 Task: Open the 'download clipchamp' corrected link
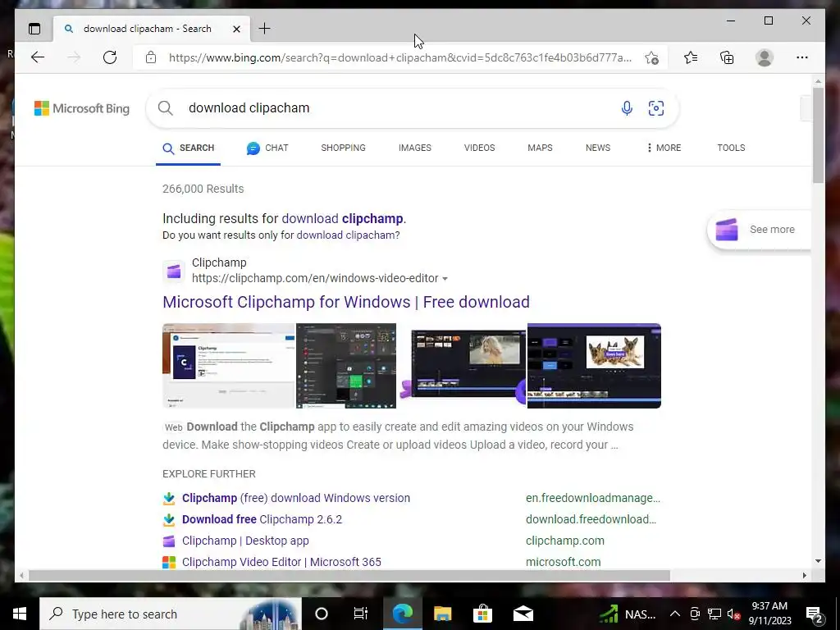pos(342,218)
